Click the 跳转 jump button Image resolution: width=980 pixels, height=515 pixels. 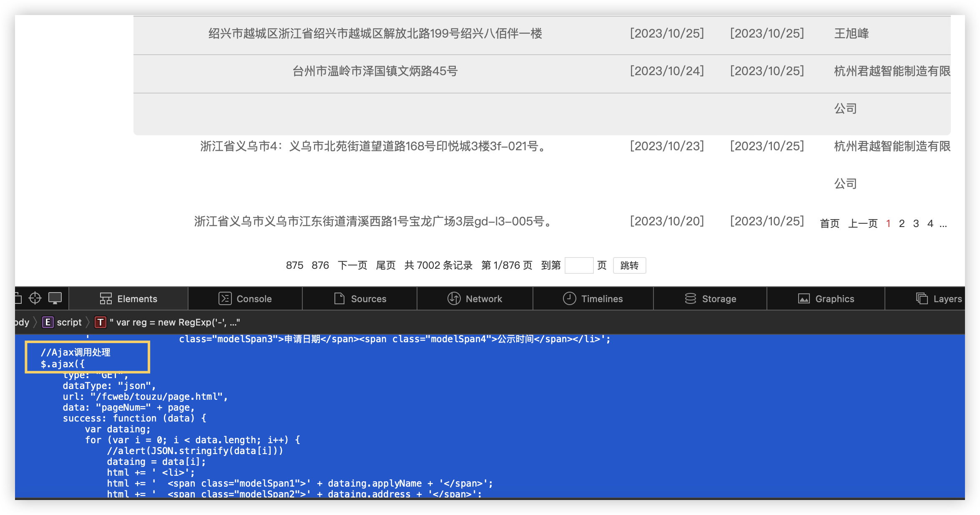(629, 265)
